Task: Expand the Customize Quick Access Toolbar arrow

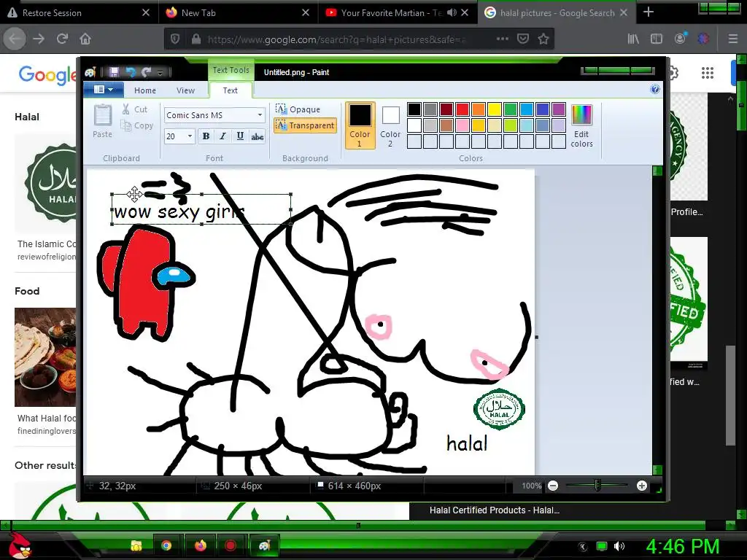Action: [160, 72]
